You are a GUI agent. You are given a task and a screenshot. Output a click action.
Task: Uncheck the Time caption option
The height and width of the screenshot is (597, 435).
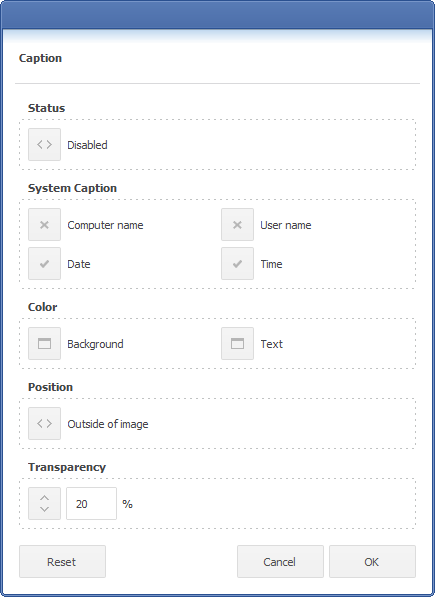237,263
